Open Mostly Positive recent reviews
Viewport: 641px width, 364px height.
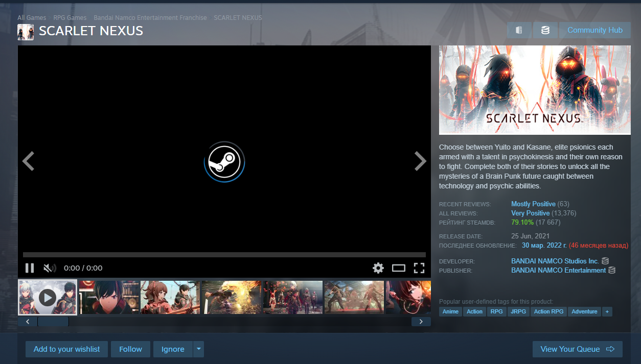(533, 204)
